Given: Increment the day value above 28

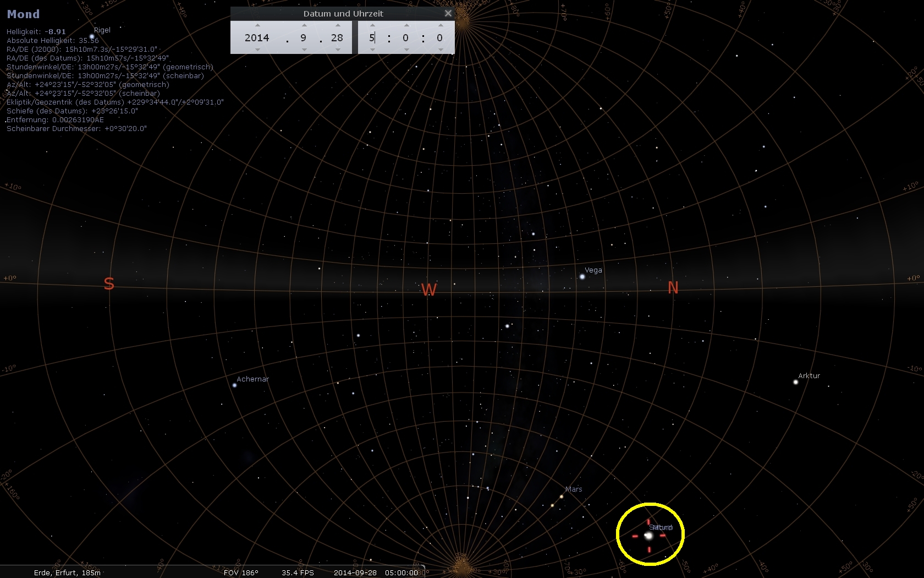Looking at the screenshot, I should coord(338,25).
